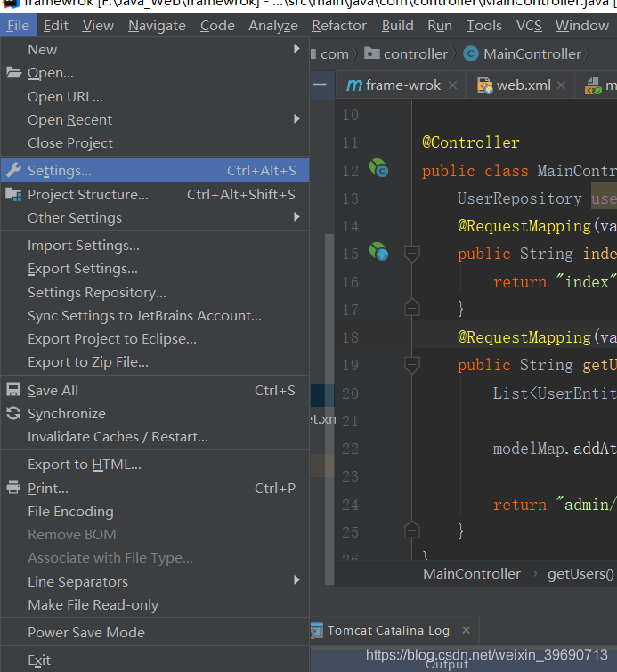
Task: Choose Exit from File menu
Action: (x=155, y=660)
